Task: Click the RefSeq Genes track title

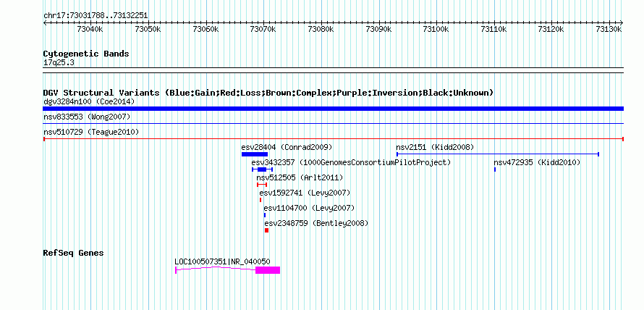Action: (x=74, y=253)
